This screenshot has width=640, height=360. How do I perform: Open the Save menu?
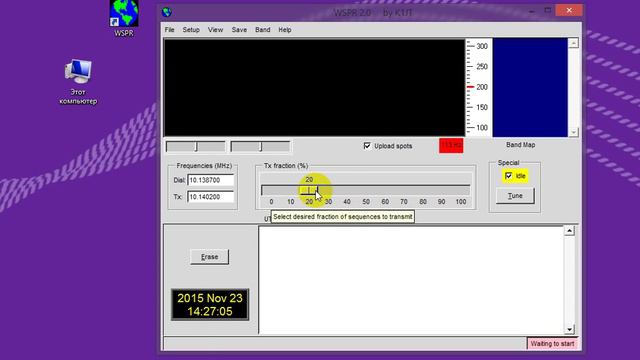[x=239, y=30]
